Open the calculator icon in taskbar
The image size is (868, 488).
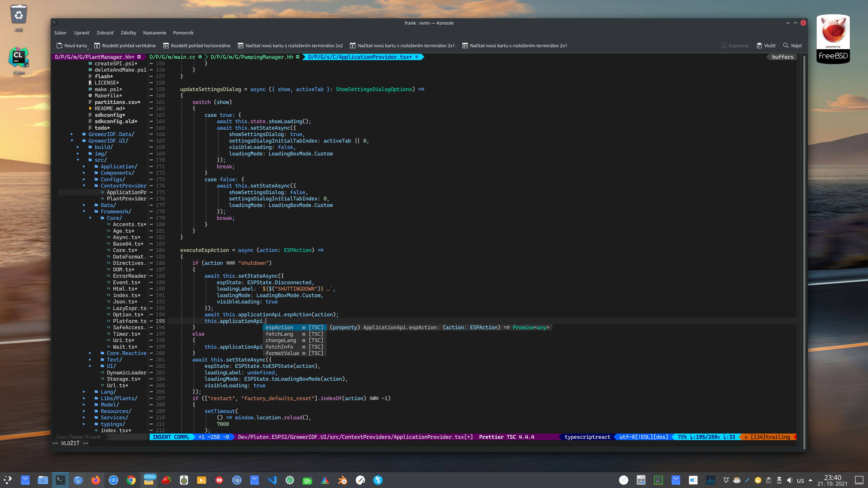pos(641,480)
